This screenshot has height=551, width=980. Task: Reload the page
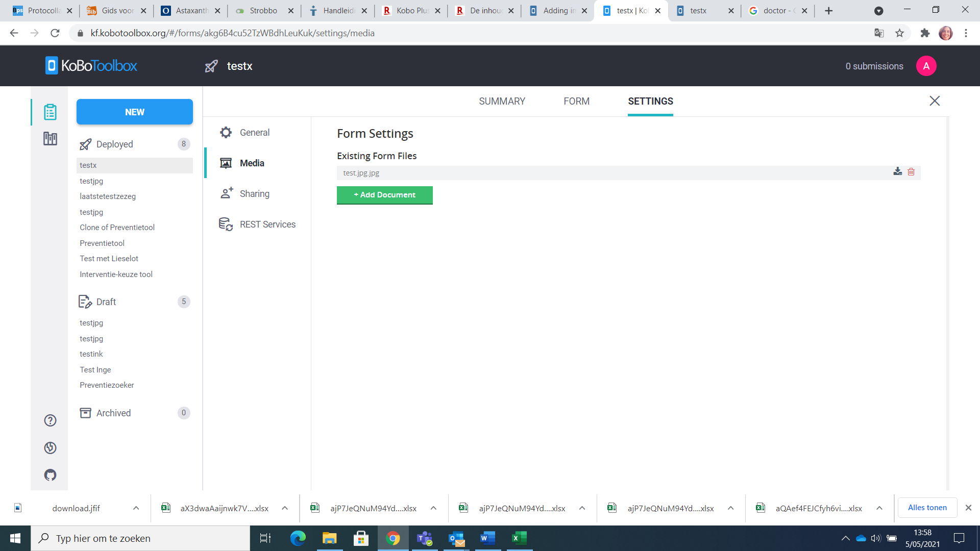pos(55,33)
